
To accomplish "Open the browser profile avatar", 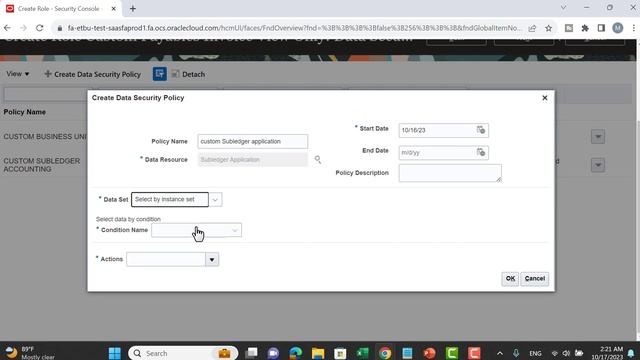I will (618, 28).
